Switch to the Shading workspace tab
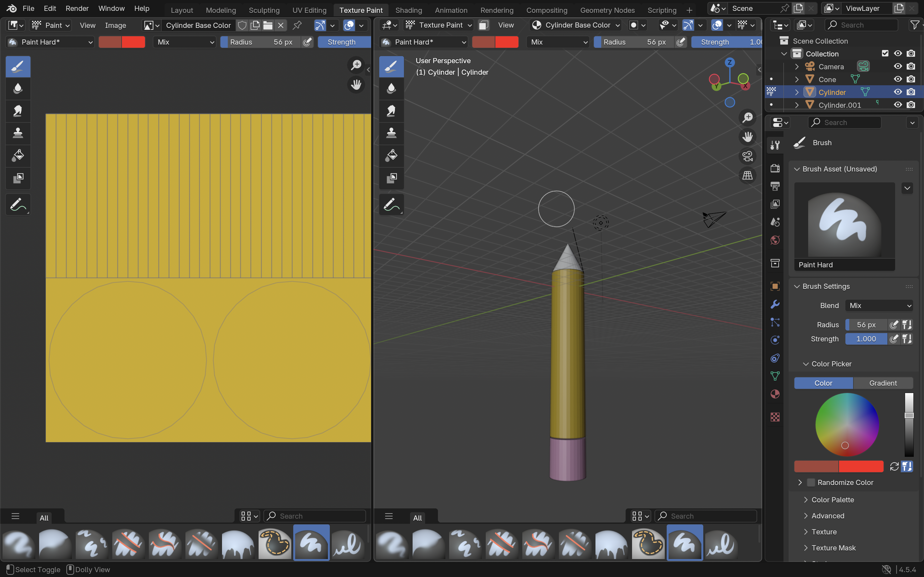 point(408,10)
